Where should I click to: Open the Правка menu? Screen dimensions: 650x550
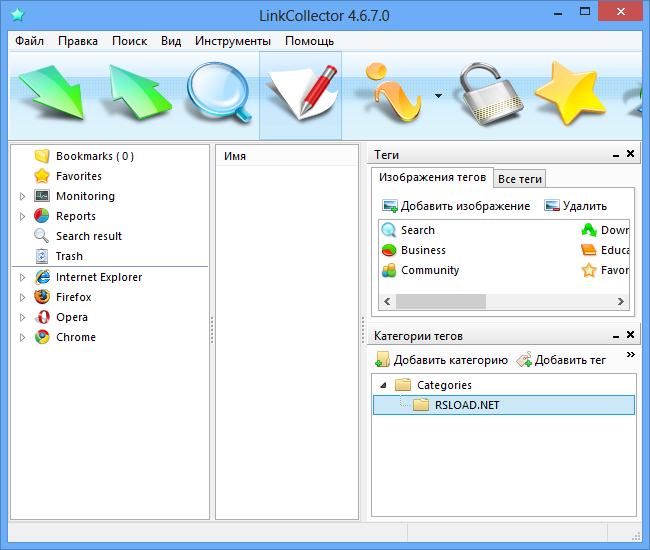click(78, 41)
